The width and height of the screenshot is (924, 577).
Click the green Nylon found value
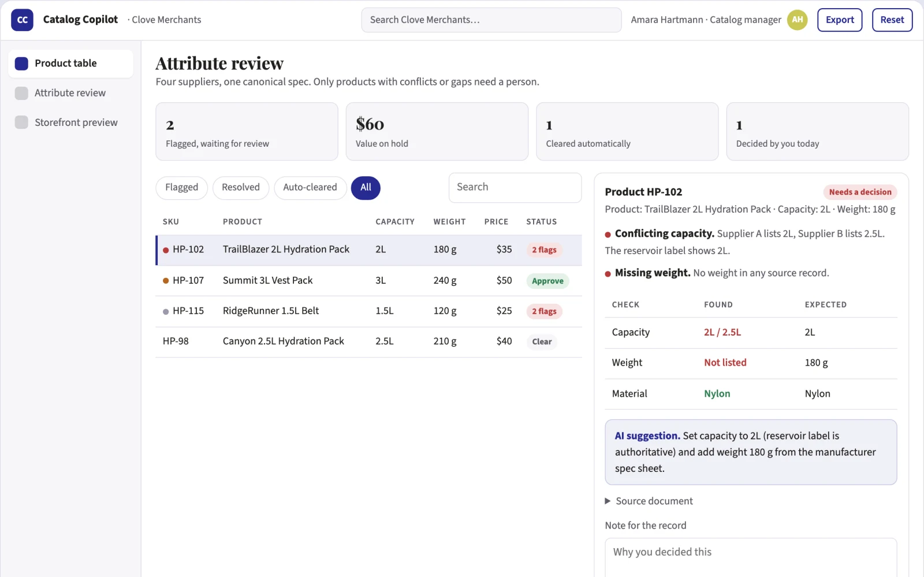point(717,394)
